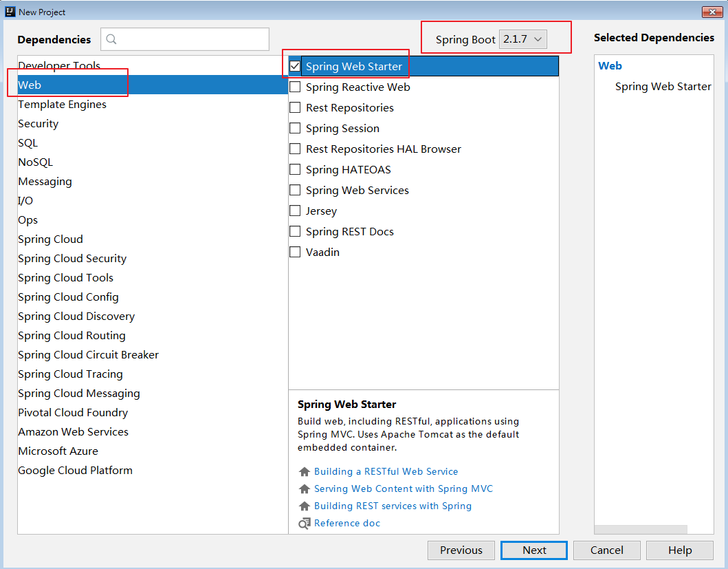Click horizontal scrollbar in Selected Dependencies panel
Image resolution: width=728 pixels, height=569 pixels.
pos(641,530)
